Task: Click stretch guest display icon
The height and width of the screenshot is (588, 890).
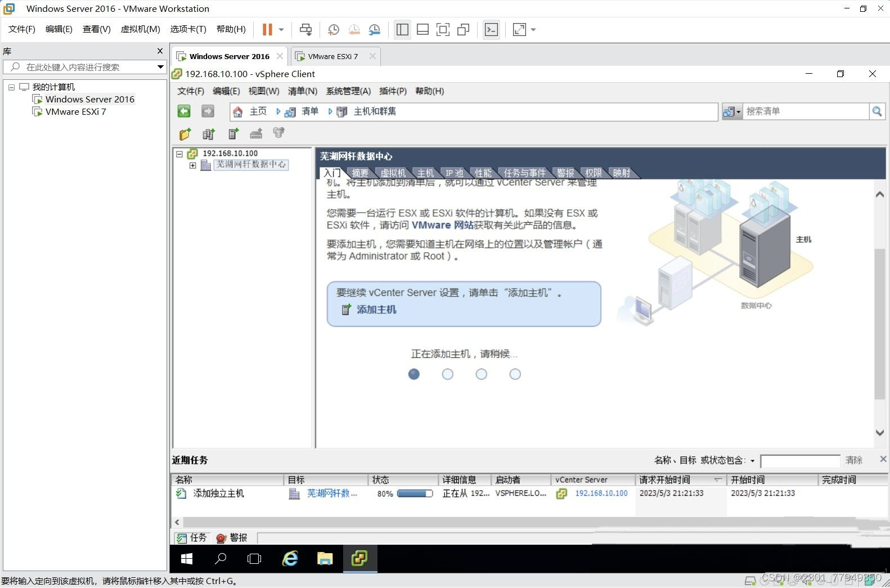Action: click(x=519, y=29)
